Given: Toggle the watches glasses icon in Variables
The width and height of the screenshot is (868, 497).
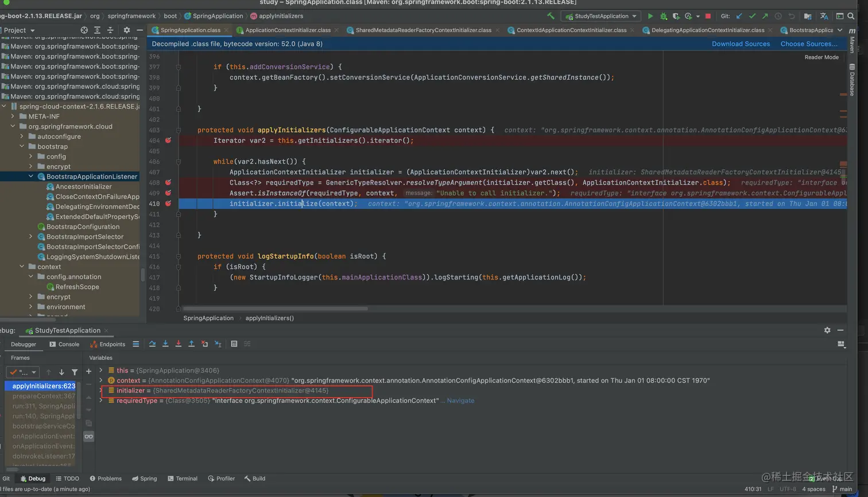Looking at the screenshot, I should click(x=88, y=437).
